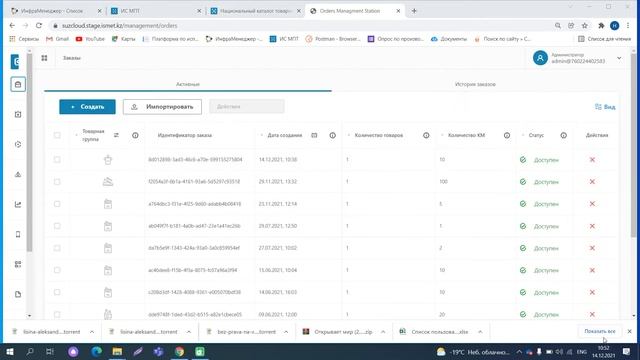640x360 pixels.
Task: Check the order row dated 09.06.2021, 12:00
Action: coord(57,314)
